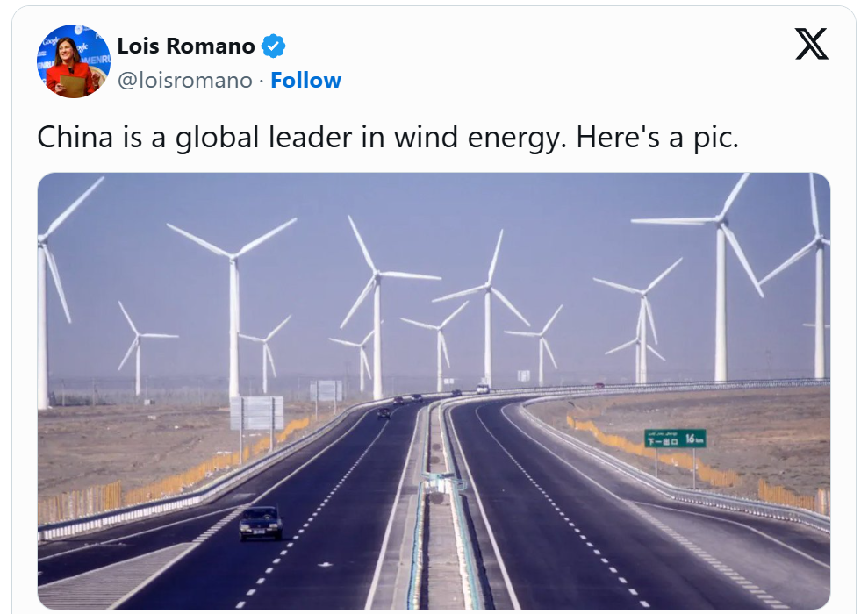Open Lois Romano's profile avatar
The image size is (868, 614).
click(x=74, y=61)
